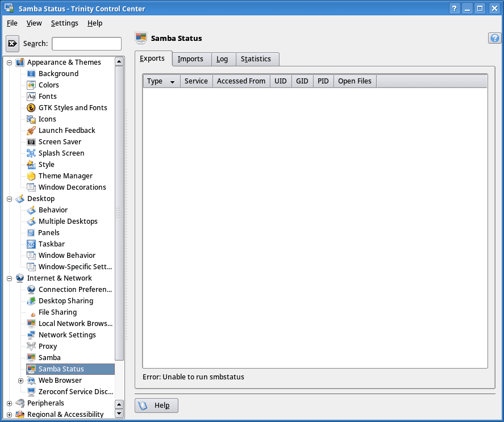Click the Connection Preferences globe icon

pos(31,290)
